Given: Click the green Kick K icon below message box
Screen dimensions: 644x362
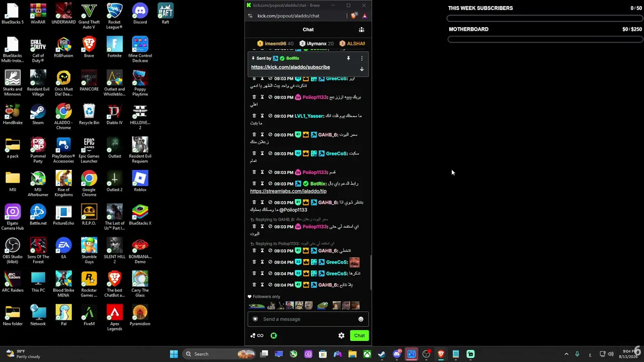Looking at the screenshot, I should pyautogui.click(x=274, y=335).
